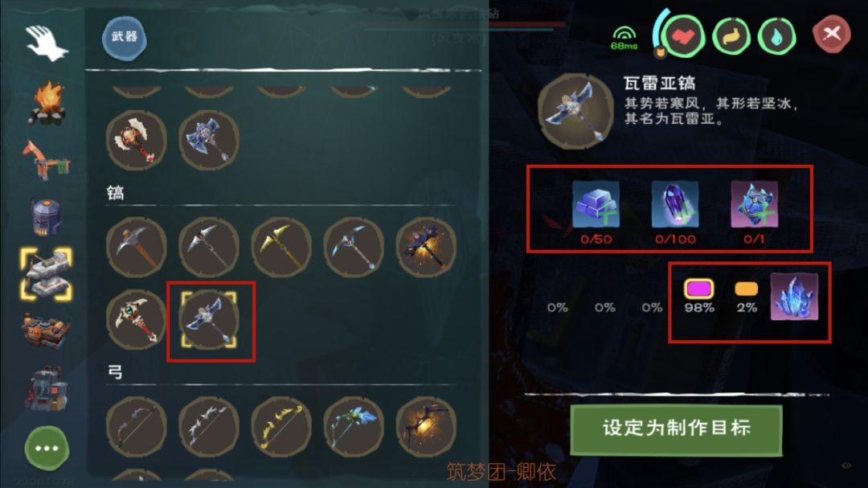Viewport: 868px width, 488px height.
Task: Click the 武器 weapons category tab
Action: 125,38
